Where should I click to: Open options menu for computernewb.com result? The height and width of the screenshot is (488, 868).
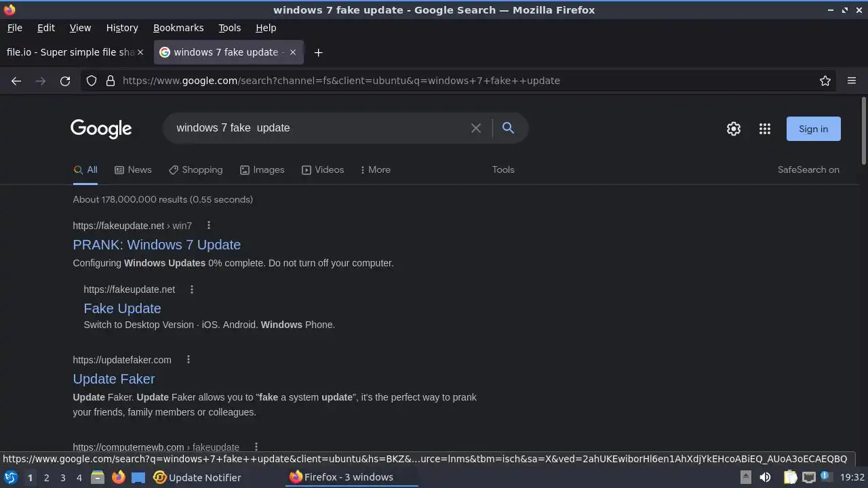point(256,447)
